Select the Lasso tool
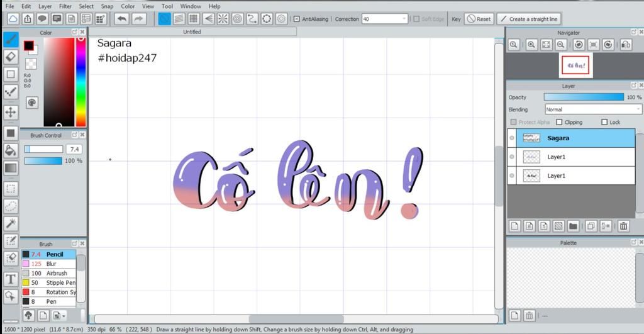The width and height of the screenshot is (644, 334). coord(11,206)
